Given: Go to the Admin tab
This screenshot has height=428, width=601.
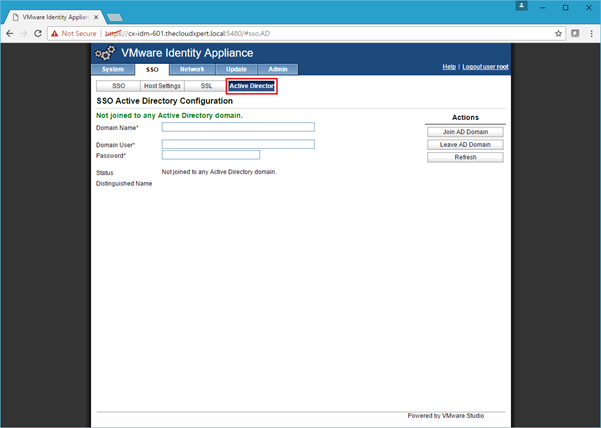Looking at the screenshot, I should pos(277,69).
